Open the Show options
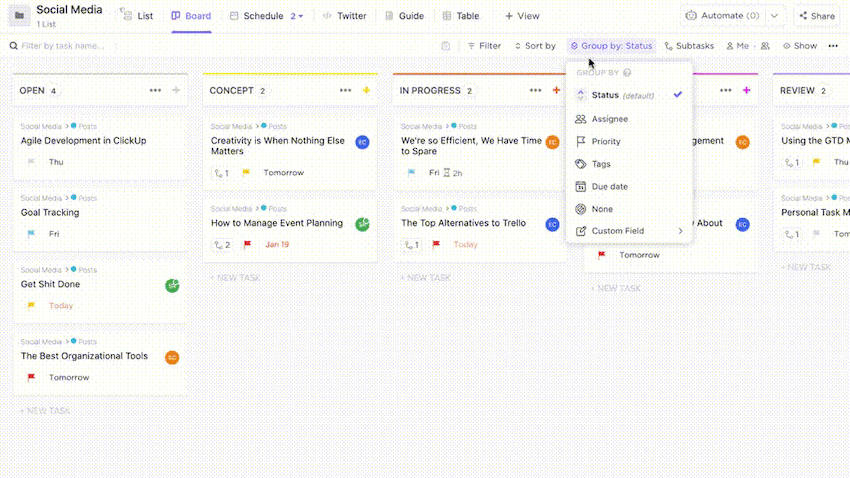Screen dimensions: 850x478 pos(800,46)
